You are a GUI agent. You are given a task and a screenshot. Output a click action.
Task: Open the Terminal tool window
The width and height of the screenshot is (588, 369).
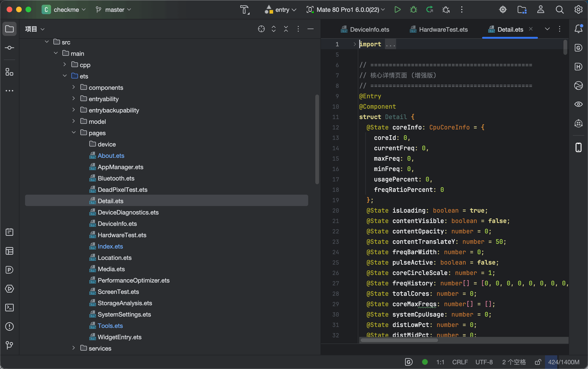click(x=9, y=308)
